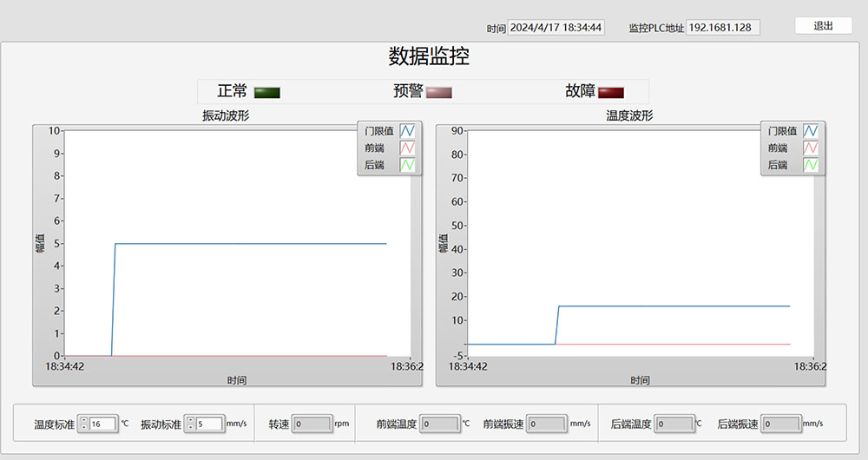This screenshot has height=460, width=868.
Task: Click the 门限值 legend icon in temperature chart
Action: point(811,131)
